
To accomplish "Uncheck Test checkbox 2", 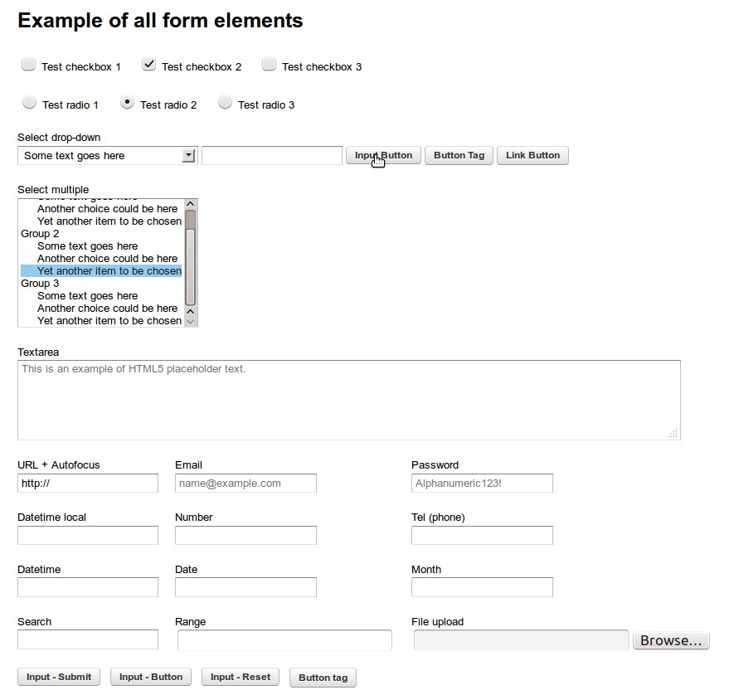I will [148, 64].
